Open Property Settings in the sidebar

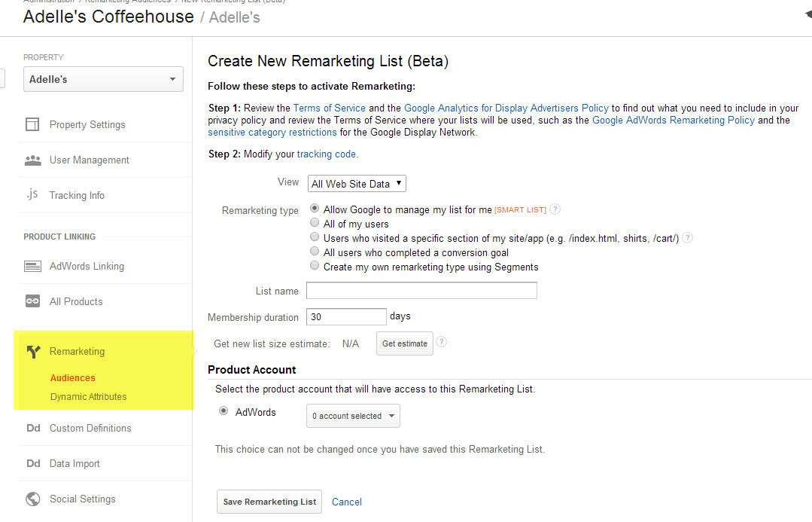[x=87, y=124]
